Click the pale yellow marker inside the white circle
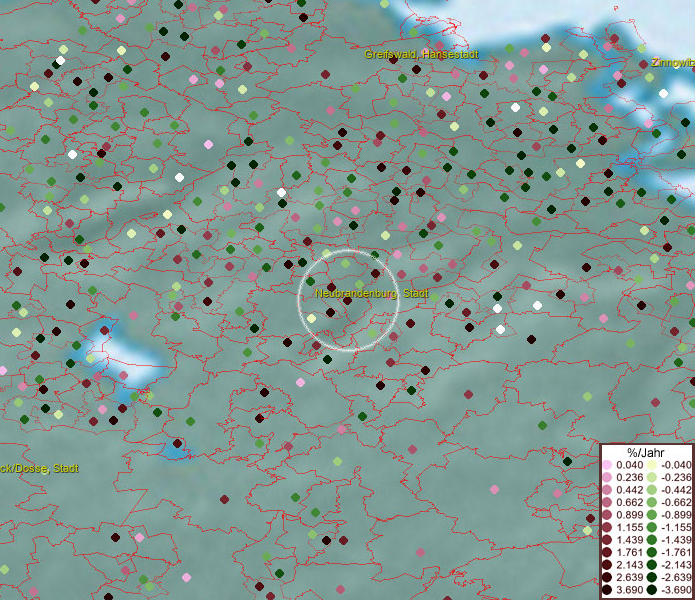Screen dimensions: 695x600 point(311,318)
